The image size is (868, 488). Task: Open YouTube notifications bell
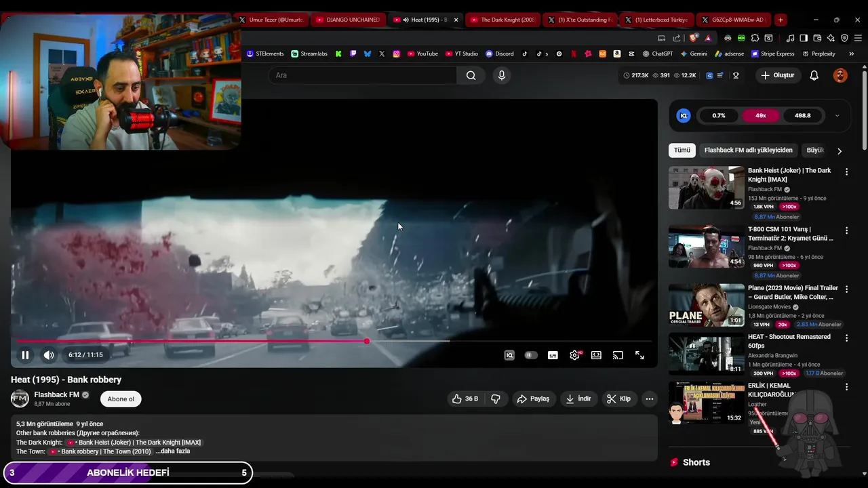point(814,75)
